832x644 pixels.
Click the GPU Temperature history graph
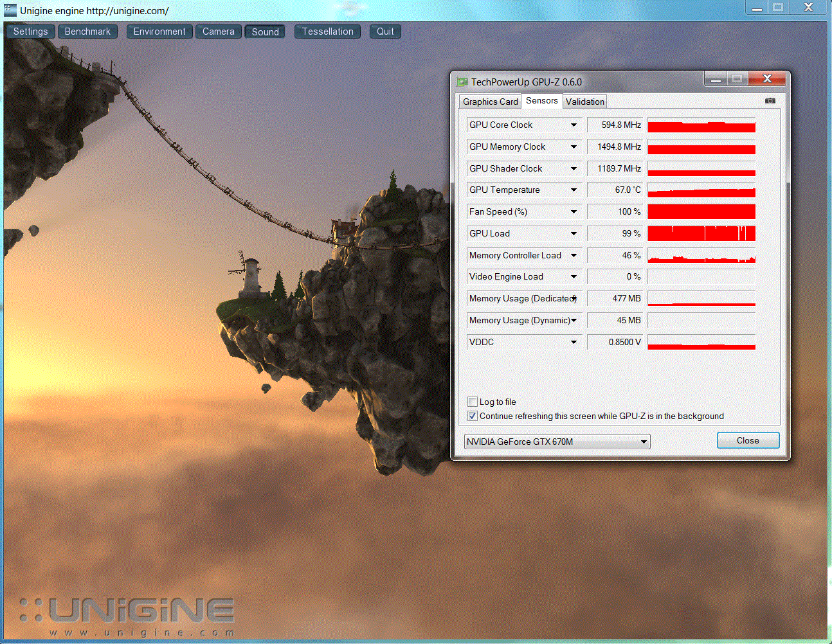701,190
